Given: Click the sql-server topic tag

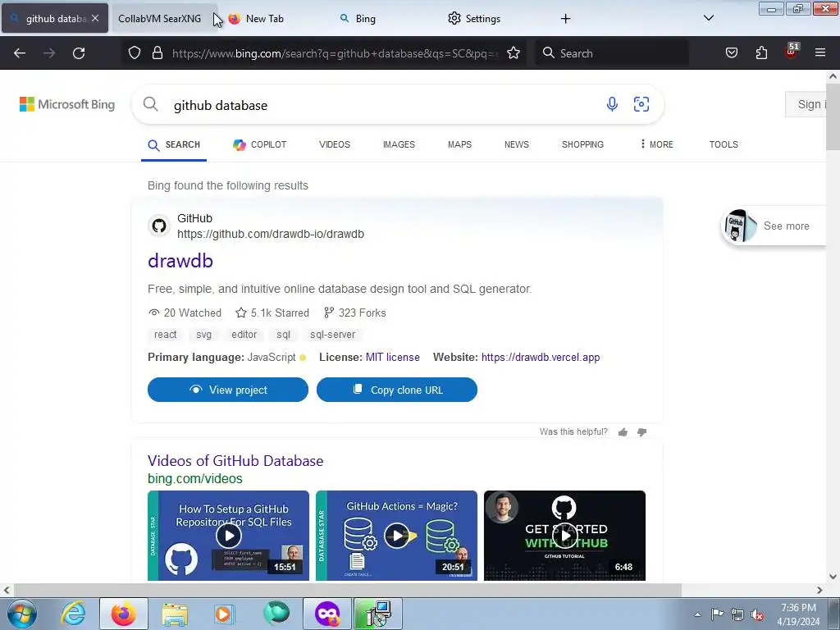Looking at the screenshot, I should click(333, 335).
